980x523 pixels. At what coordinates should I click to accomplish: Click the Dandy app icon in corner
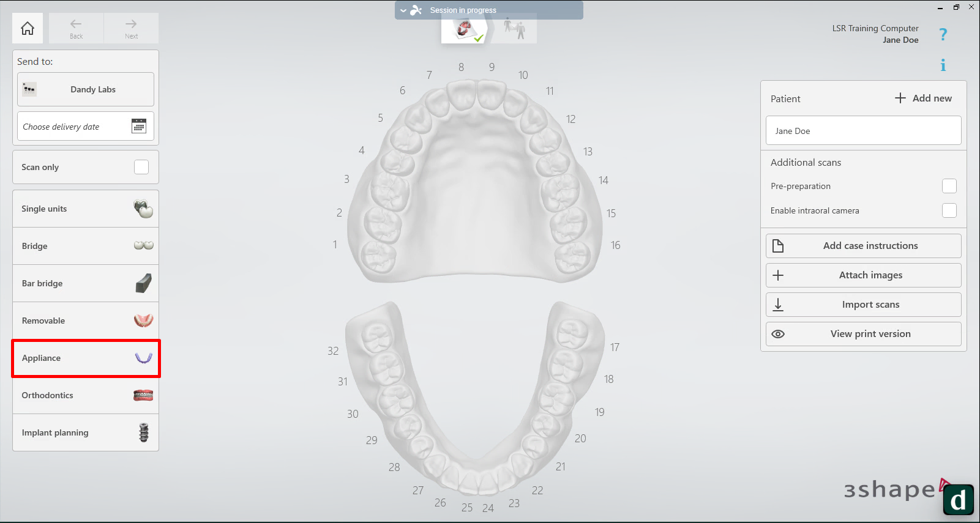[958, 500]
